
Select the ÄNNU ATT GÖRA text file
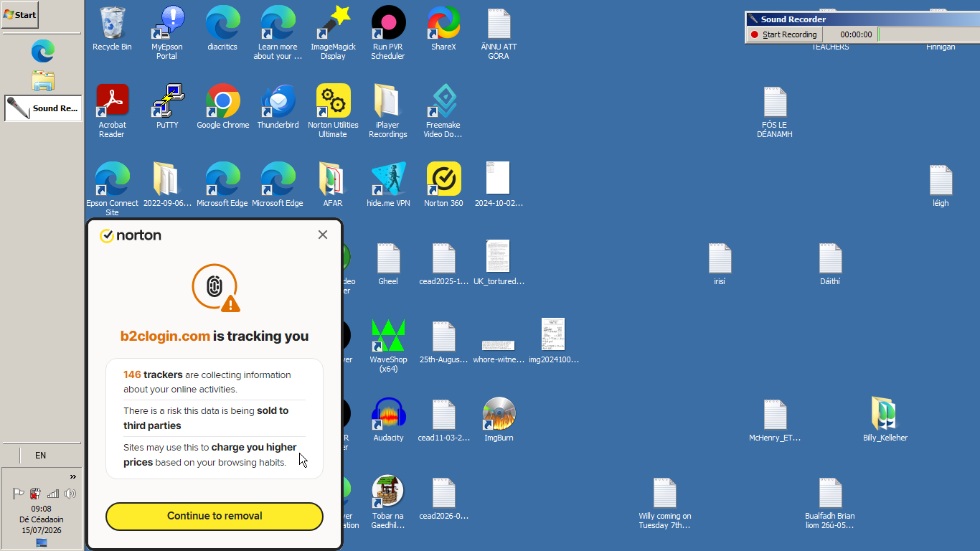[499, 32]
